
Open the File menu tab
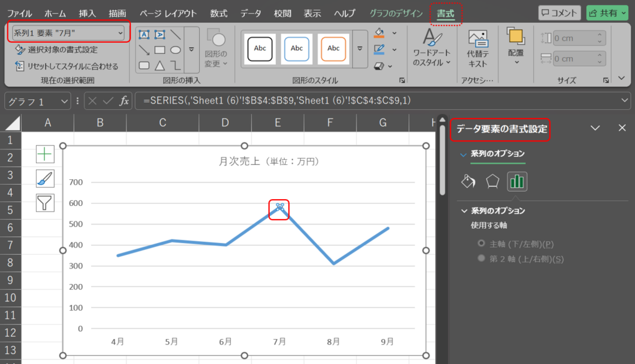19,14
